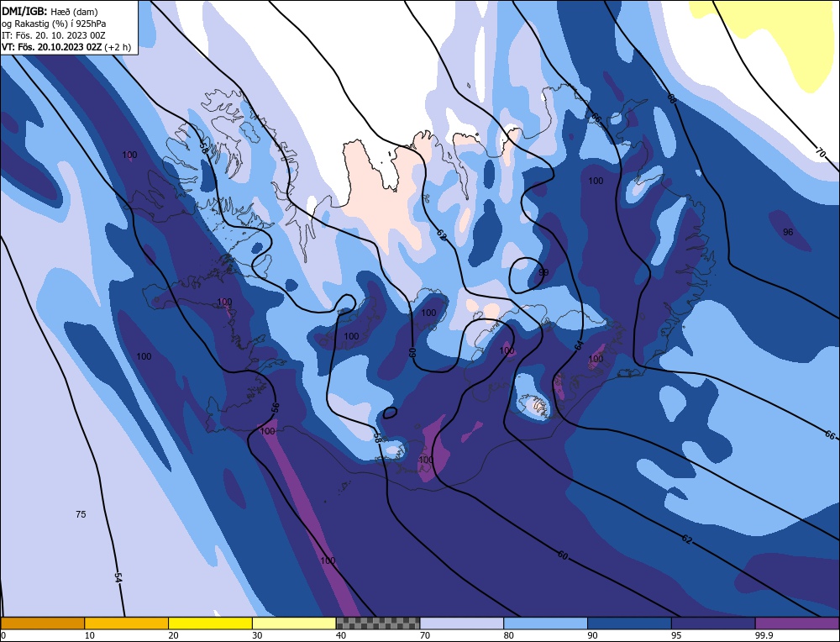The height and width of the screenshot is (642, 840).
Task: Click the 'VT: Fös. 20.10.2023 02Z (+2 h)' line
Action: coord(66,47)
